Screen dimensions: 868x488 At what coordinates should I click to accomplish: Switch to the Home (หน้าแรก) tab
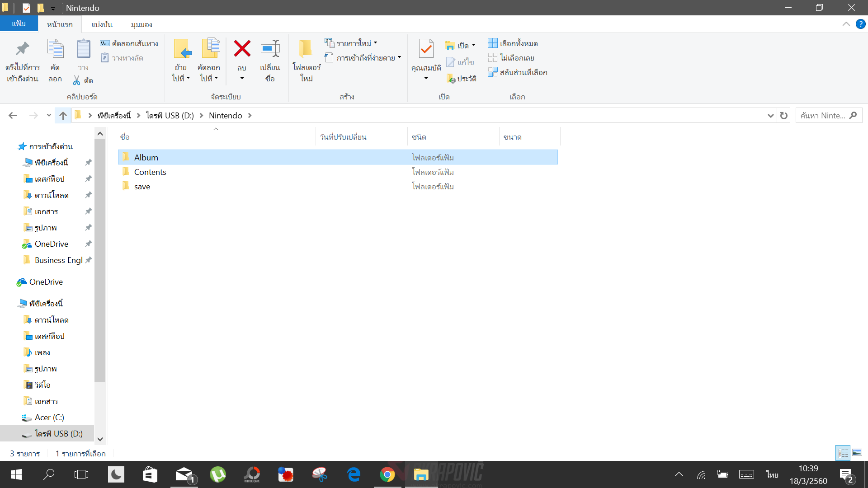pyautogui.click(x=60, y=24)
